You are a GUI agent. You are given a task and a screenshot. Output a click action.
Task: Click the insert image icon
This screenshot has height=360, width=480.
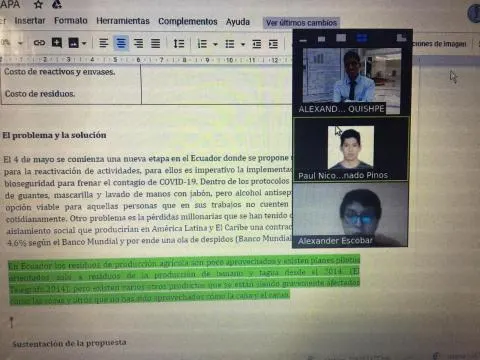pyautogui.click(x=73, y=43)
